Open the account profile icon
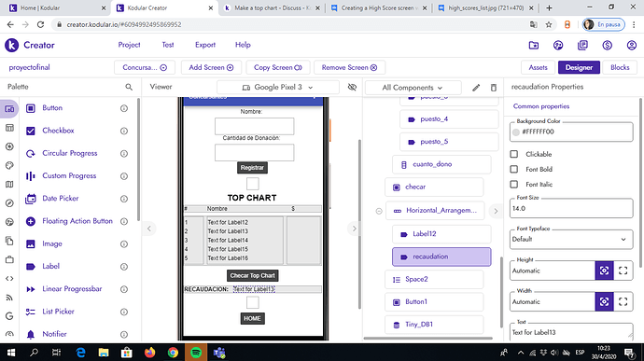The height and width of the screenshot is (361, 644). pos(632,45)
